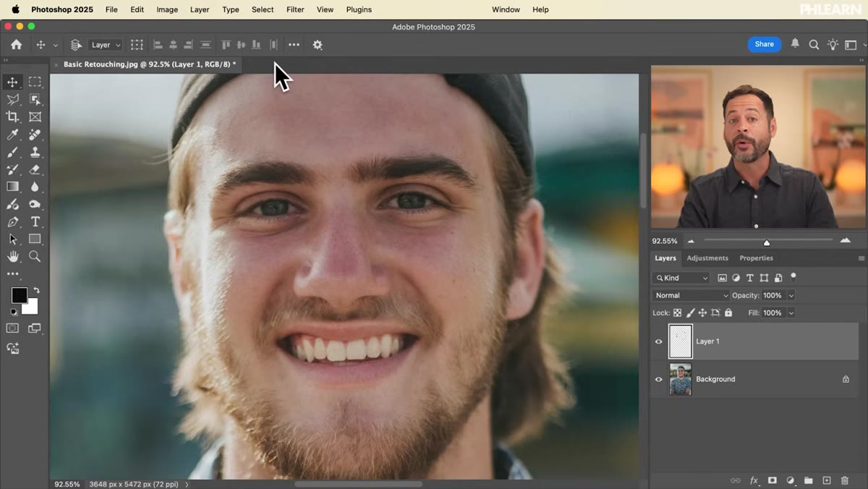Select the Clone Stamp tool
The height and width of the screenshot is (489, 868).
35,152
